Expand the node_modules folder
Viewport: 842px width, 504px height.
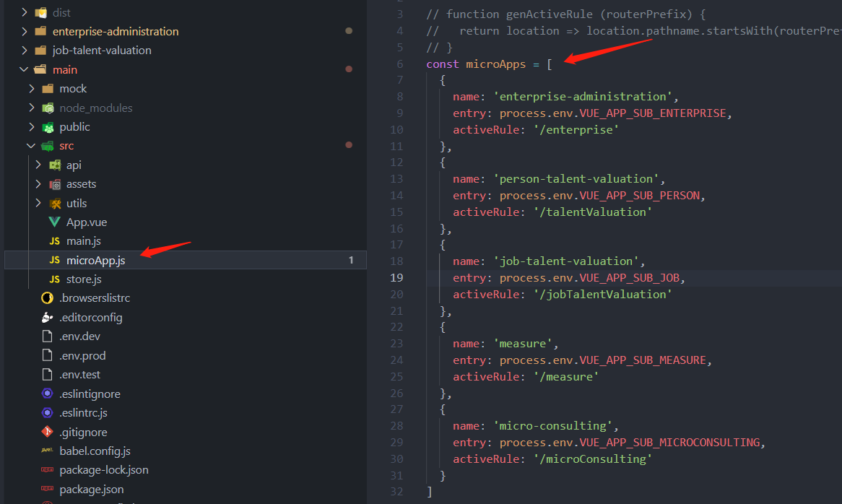point(31,108)
